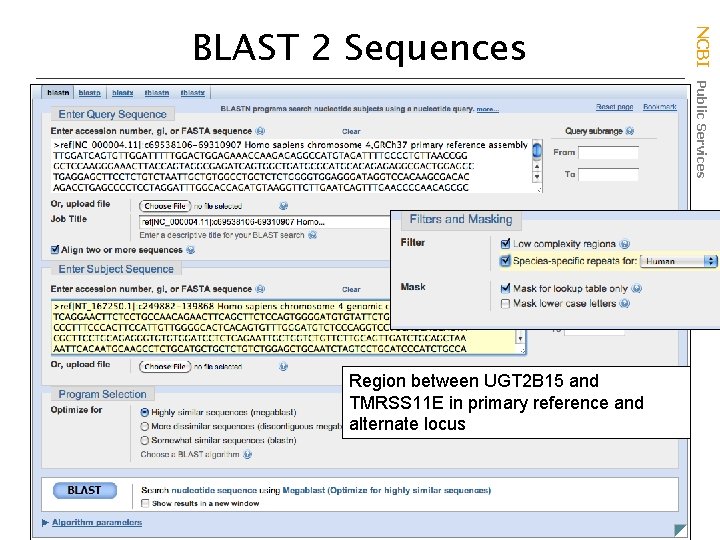
Task: Select More dissimilar sequences option
Action: point(145,426)
